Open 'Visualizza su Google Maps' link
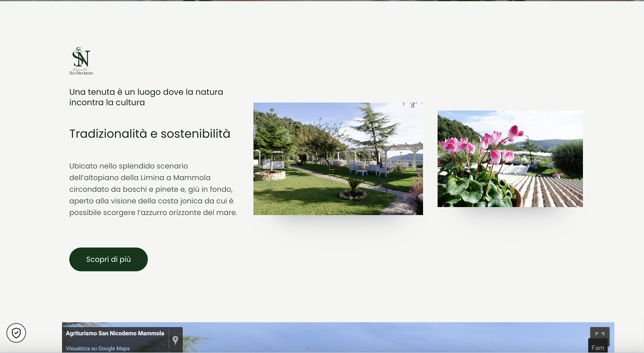Viewport: 644px width, 353px height. pos(98,348)
